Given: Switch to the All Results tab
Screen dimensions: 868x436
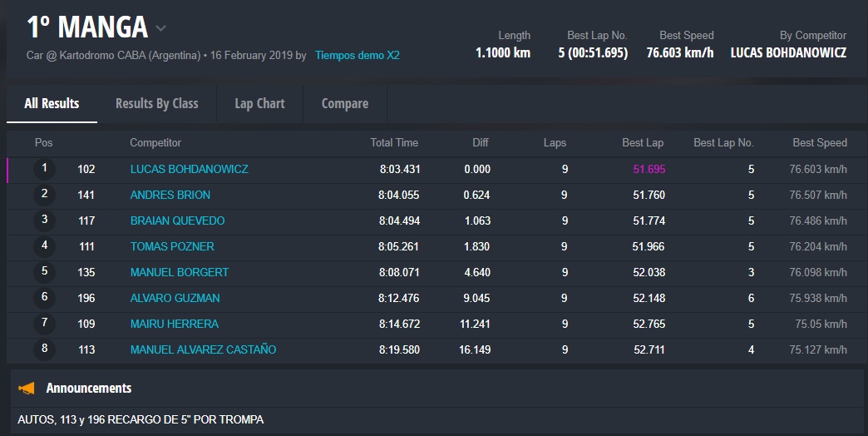Looking at the screenshot, I should pos(52,103).
